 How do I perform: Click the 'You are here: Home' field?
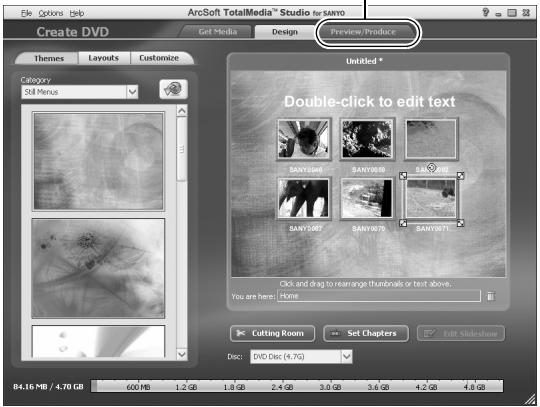coord(379,296)
